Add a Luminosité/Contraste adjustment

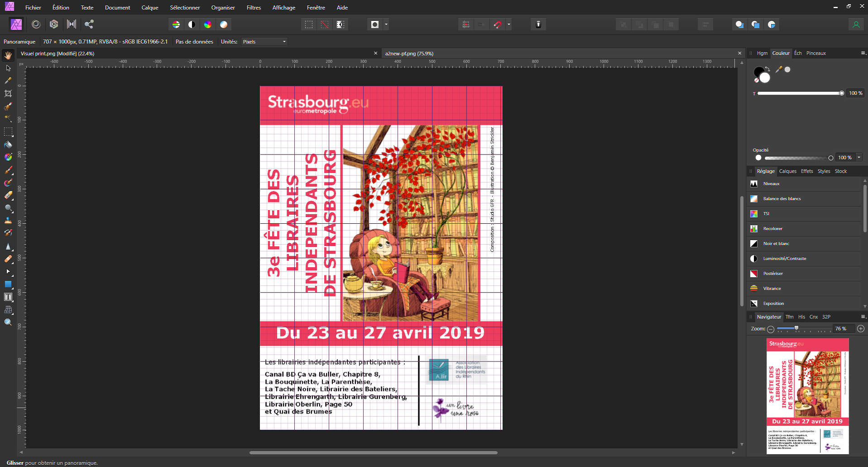pyautogui.click(x=804, y=259)
